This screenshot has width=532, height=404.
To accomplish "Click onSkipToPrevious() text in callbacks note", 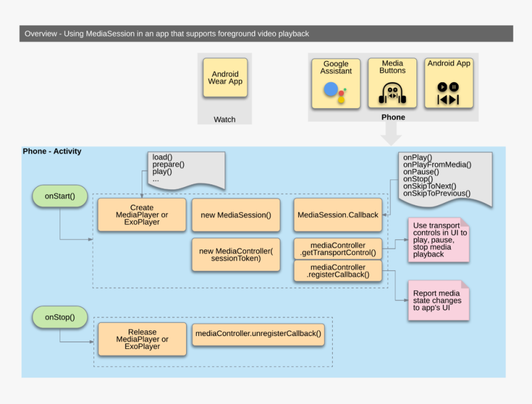I will coord(437,194).
